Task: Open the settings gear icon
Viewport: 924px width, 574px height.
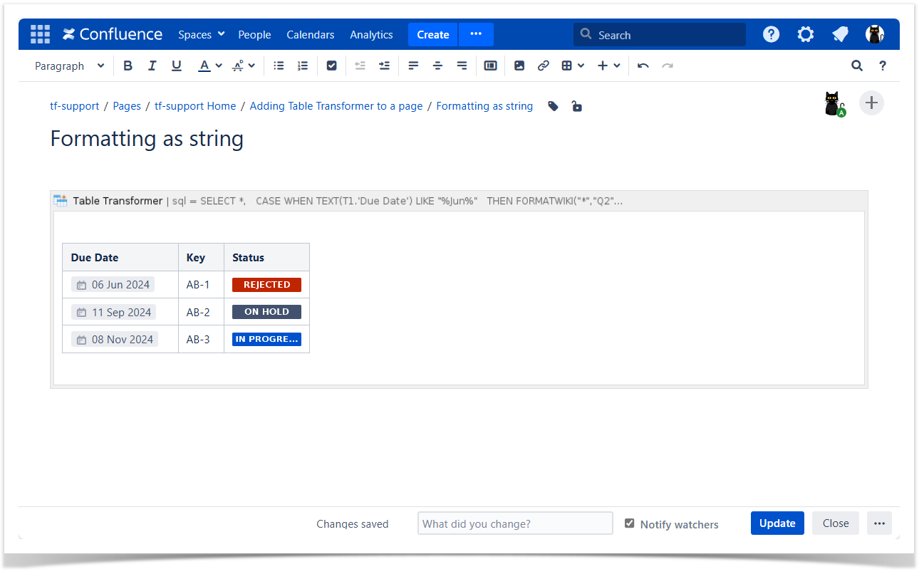Action: [805, 34]
